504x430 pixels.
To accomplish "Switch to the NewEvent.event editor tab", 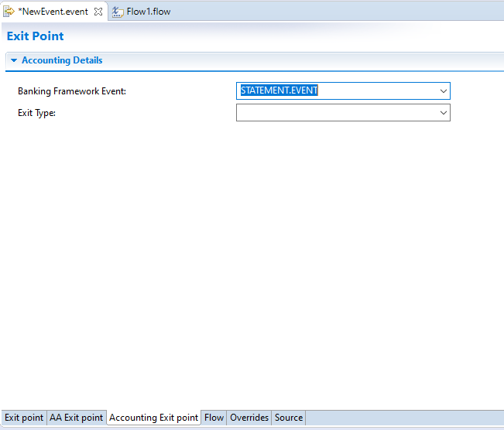I will click(53, 12).
